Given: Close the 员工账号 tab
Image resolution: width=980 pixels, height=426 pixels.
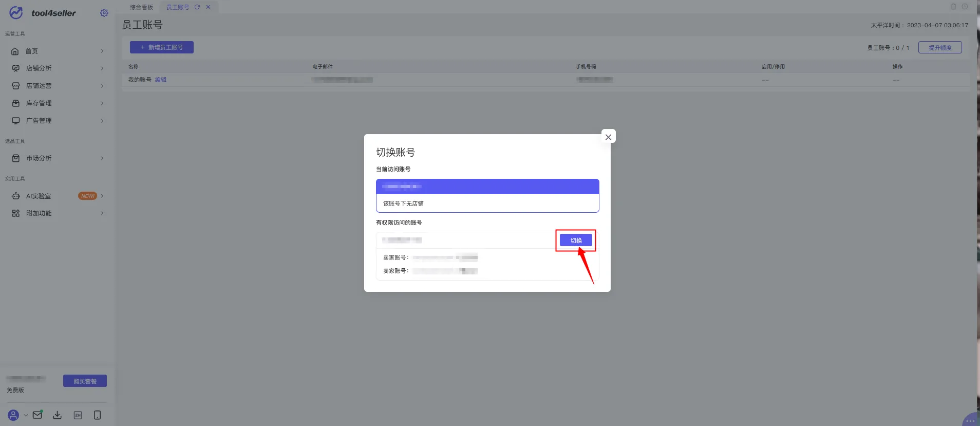Looking at the screenshot, I should tap(208, 7).
